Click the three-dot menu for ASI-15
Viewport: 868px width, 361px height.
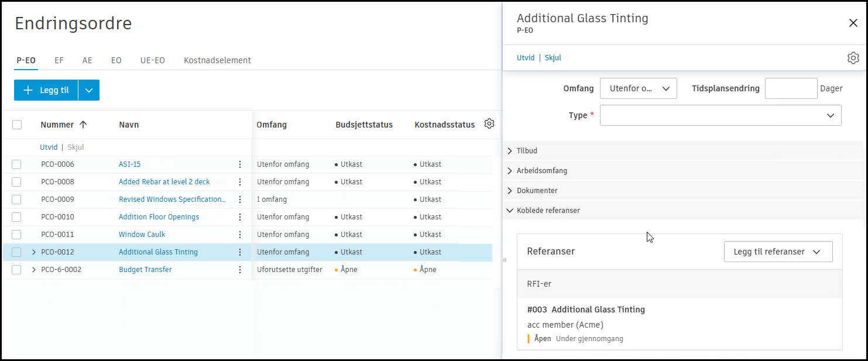click(x=240, y=164)
